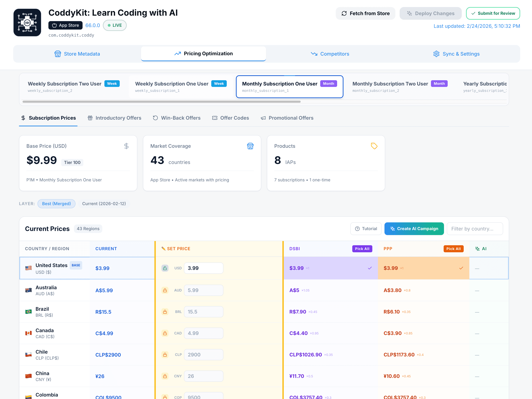Click the horizontal scrollbar under subscription cards
The width and height of the screenshot is (532, 399).
pyautogui.click(x=162, y=102)
